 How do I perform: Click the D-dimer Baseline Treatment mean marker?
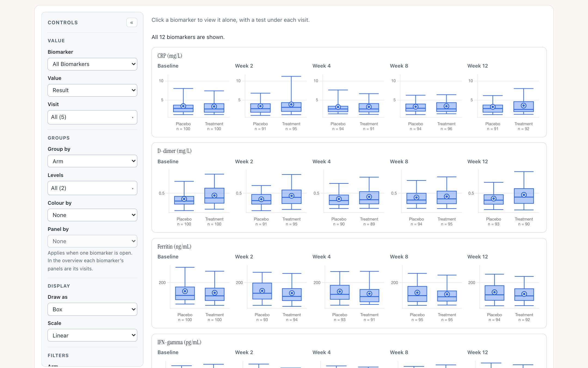tap(215, 195)
